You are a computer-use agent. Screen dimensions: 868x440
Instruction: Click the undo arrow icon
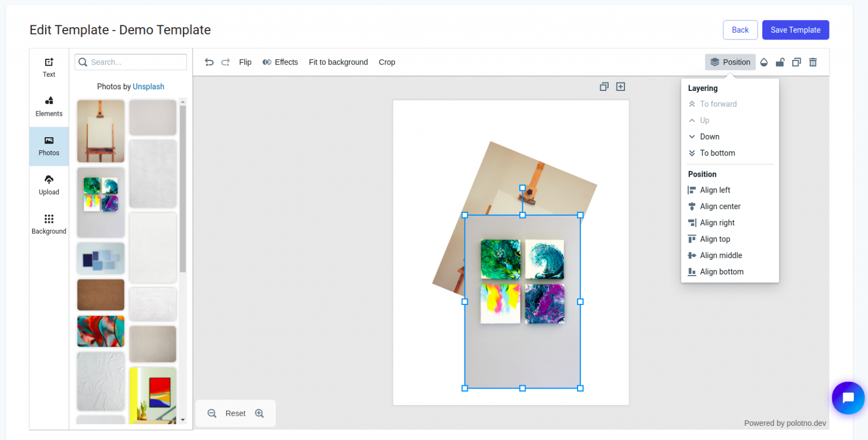pyautogui.click(x=209, y=62)
